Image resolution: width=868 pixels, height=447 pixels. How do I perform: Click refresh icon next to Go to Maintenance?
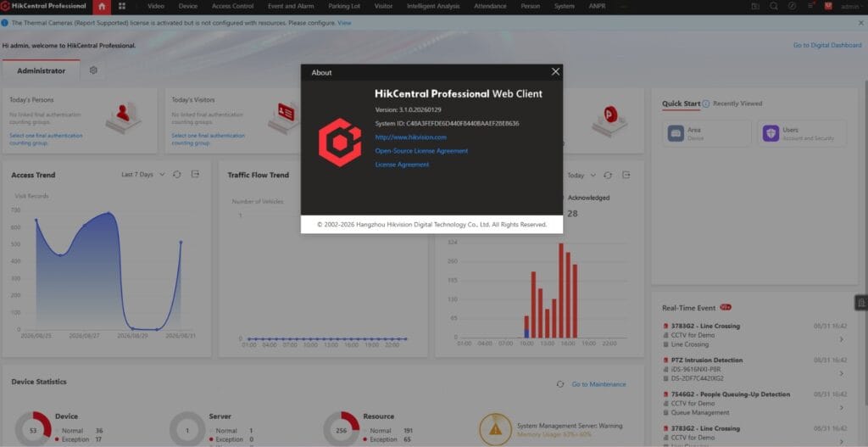click(x=560, y=384)
